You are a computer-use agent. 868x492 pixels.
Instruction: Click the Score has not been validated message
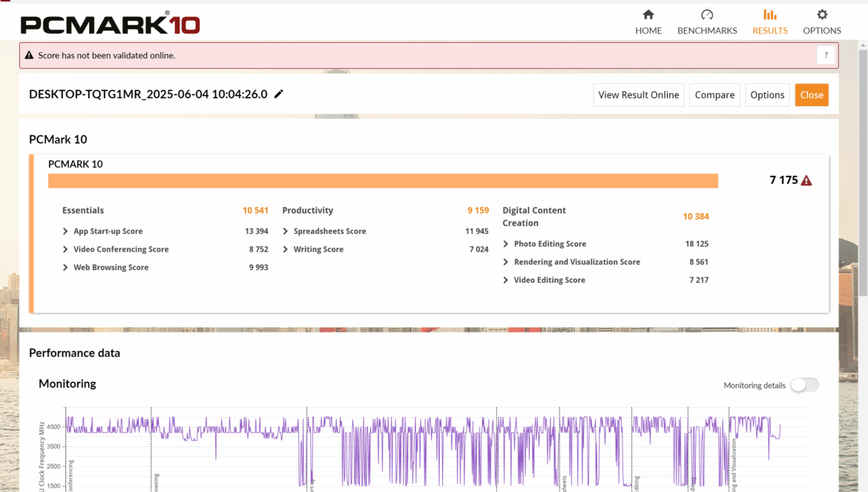click(x=107, y=56)
